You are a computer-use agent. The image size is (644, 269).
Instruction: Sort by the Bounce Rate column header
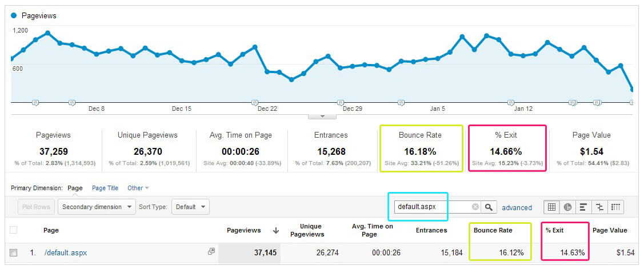(x=493, y=230)
